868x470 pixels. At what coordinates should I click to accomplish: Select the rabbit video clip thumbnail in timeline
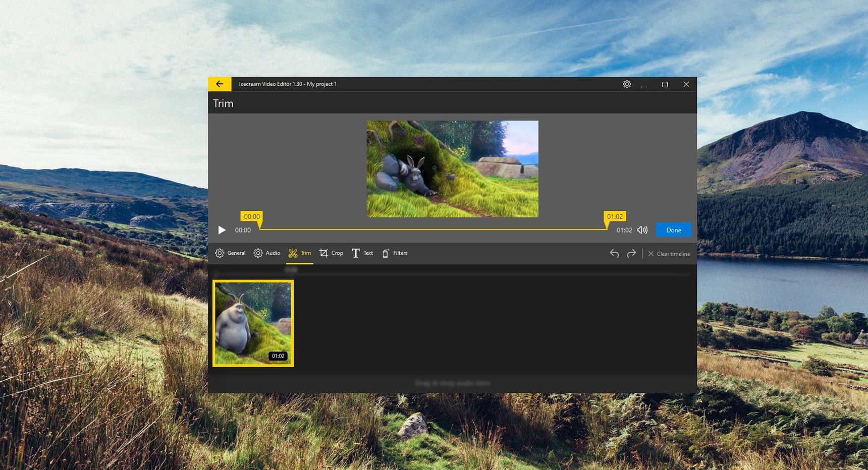tap(253, 323)
